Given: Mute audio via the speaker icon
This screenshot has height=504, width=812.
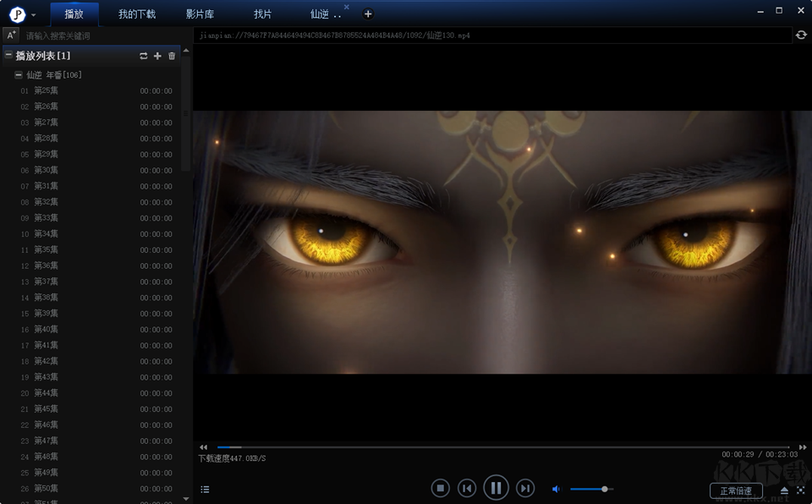Looking at the screenshot, I should (x=557, y=489).
